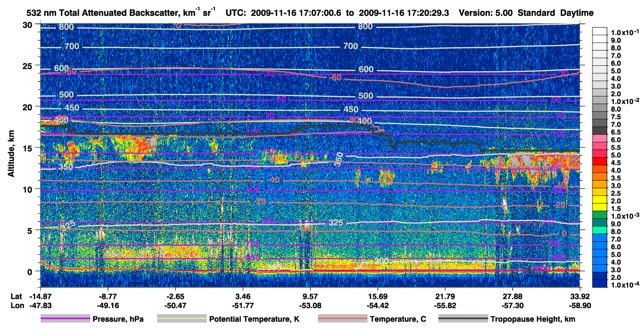This screenshot has height=330, width=644.
Task: Click the altitude tick label 10
Action: point(27,189)
